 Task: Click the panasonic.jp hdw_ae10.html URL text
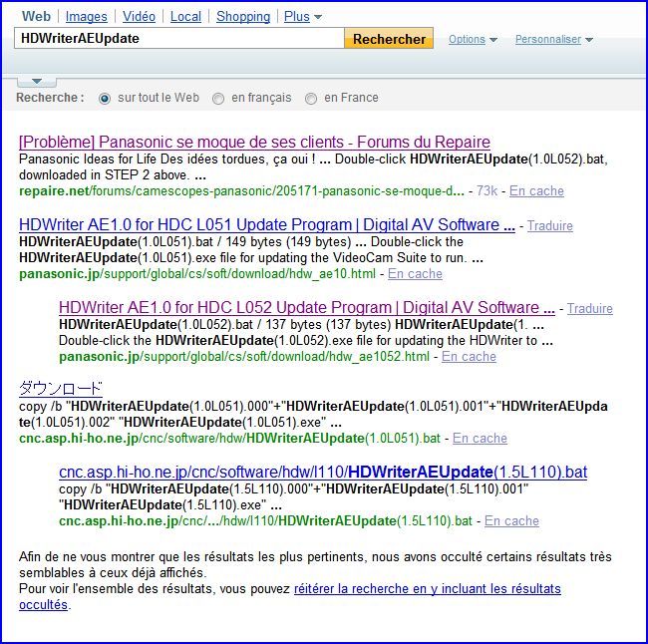197,273
